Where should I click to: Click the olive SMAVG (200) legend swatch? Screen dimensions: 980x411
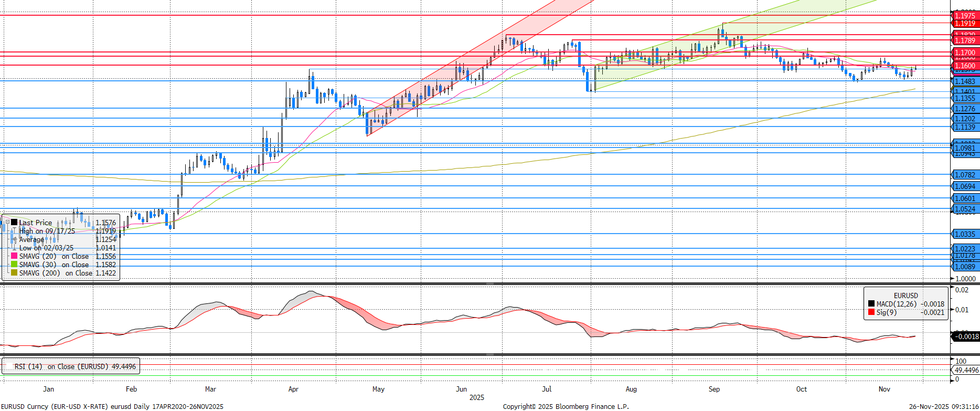pyautogui.click(x=14, y=273)
